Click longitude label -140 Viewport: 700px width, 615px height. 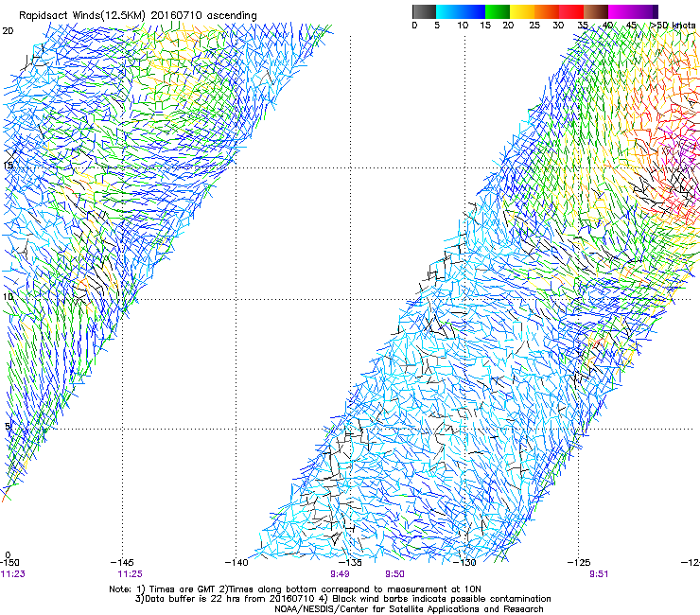pyautogui.click(x=236, y=563)
